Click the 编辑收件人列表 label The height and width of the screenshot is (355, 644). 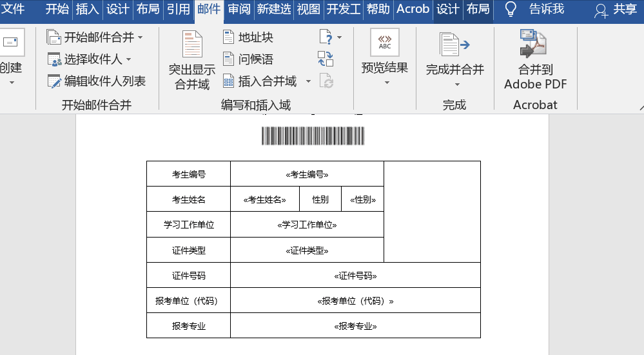[105, 81]
